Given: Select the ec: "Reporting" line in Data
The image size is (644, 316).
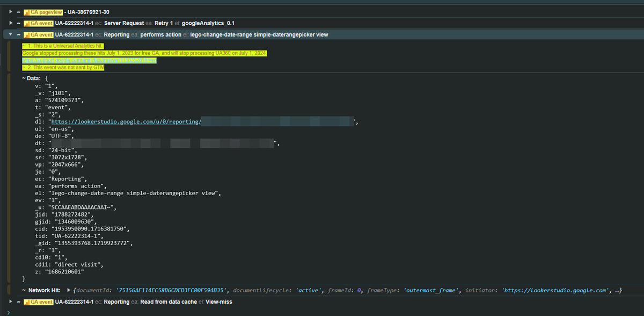Looking at the screenshot, I should coord(61,179).
